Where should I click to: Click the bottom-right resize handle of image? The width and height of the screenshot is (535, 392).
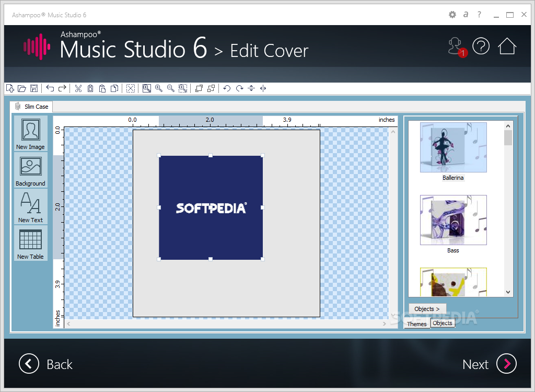pyautogui.click(x=263, y=259)
